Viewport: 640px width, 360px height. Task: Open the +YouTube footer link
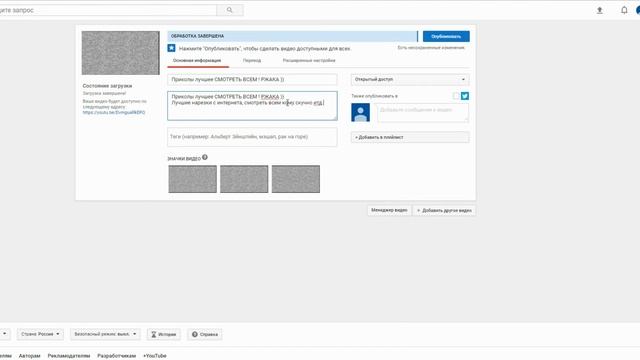coord(155,356)
